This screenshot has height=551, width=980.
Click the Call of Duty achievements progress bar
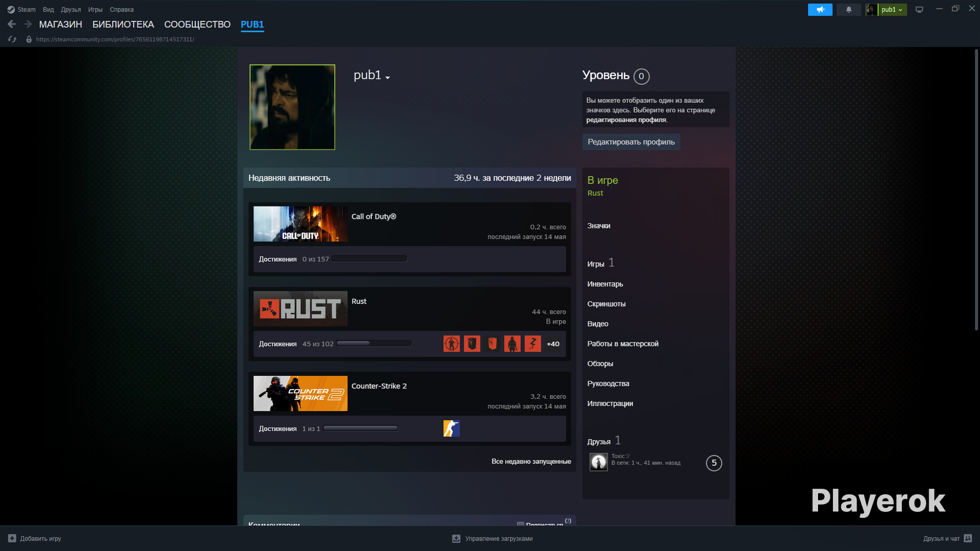[370, 258]
